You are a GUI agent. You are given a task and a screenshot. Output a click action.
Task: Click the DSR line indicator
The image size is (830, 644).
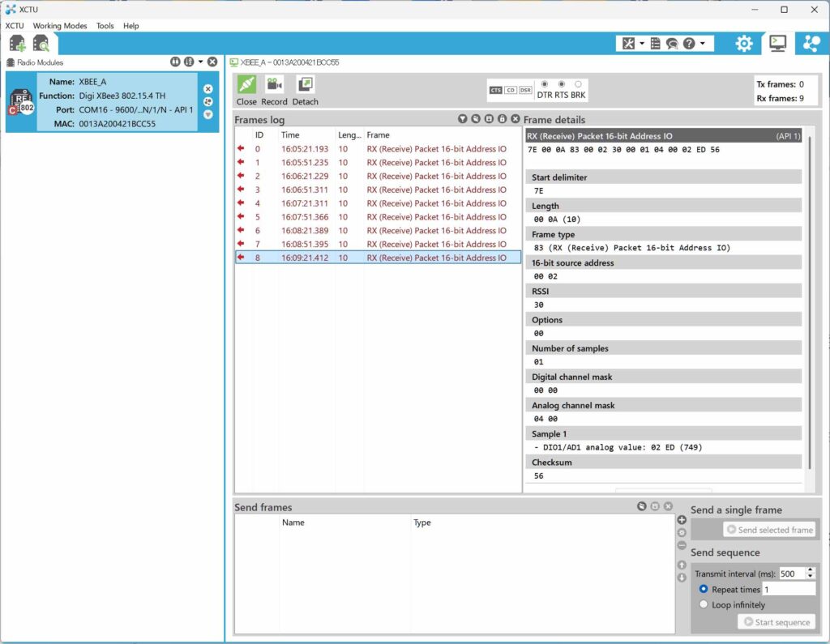525,90
